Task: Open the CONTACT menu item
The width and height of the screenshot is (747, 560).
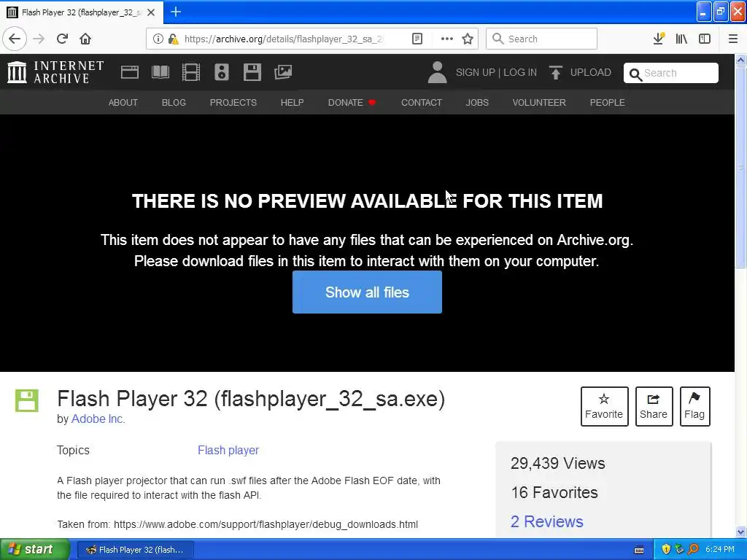Action: click(421, 102)
